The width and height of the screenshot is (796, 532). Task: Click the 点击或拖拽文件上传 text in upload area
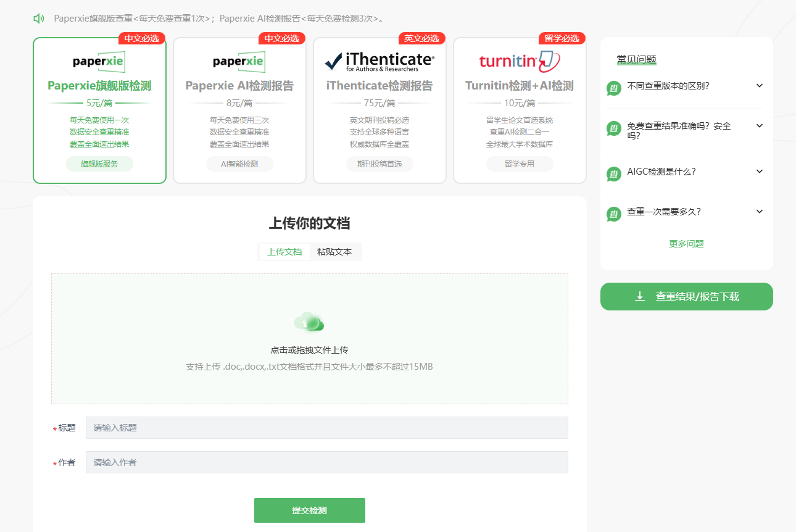pos(309,350)
